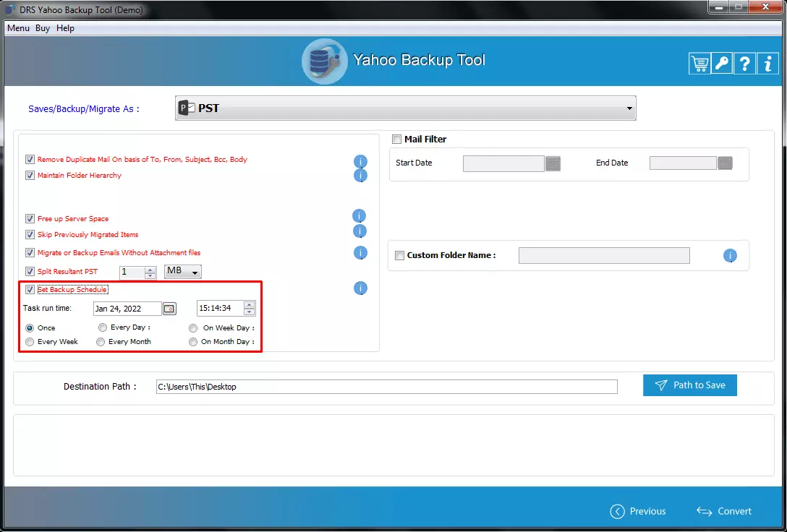
Task: Choose On Week Day schedule option
Action: 193,328
